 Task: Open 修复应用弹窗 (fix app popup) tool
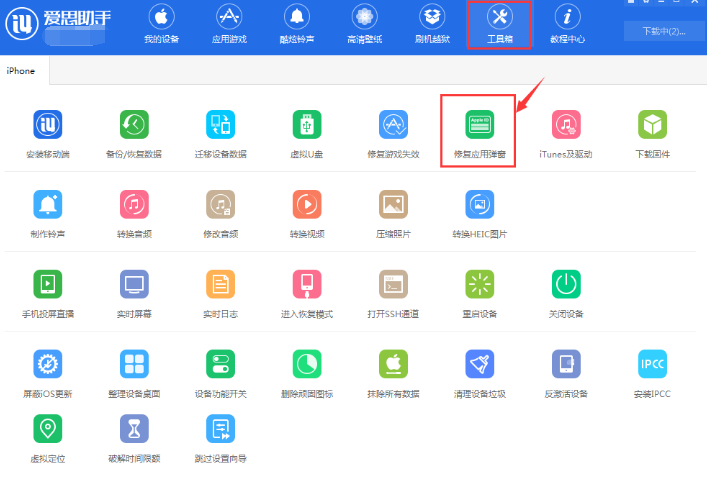click(479, 125)
